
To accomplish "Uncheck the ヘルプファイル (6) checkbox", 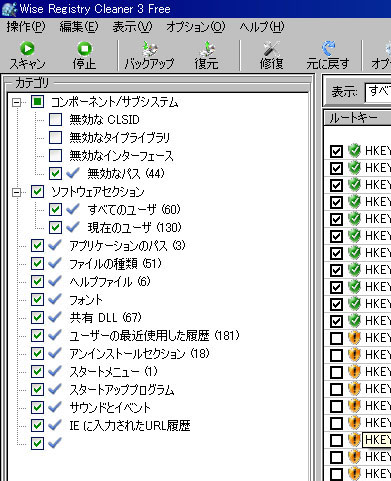I will pos(37,282).
